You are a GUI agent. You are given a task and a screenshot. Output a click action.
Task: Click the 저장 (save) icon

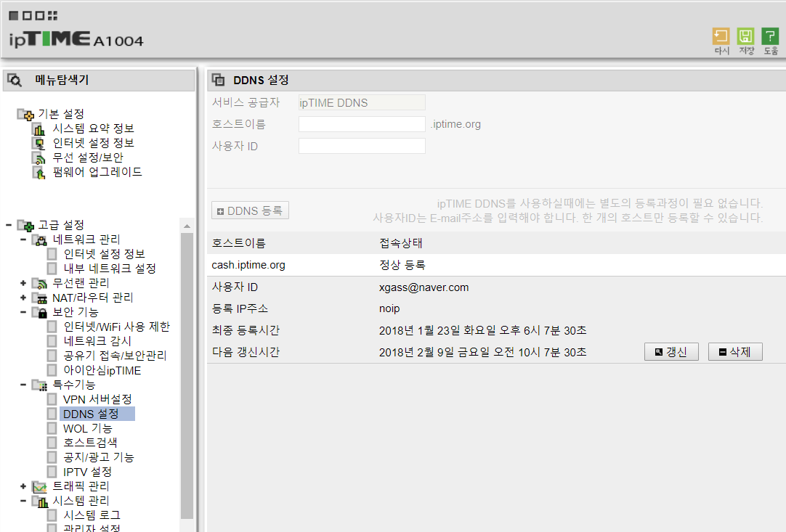click(745, 36)
